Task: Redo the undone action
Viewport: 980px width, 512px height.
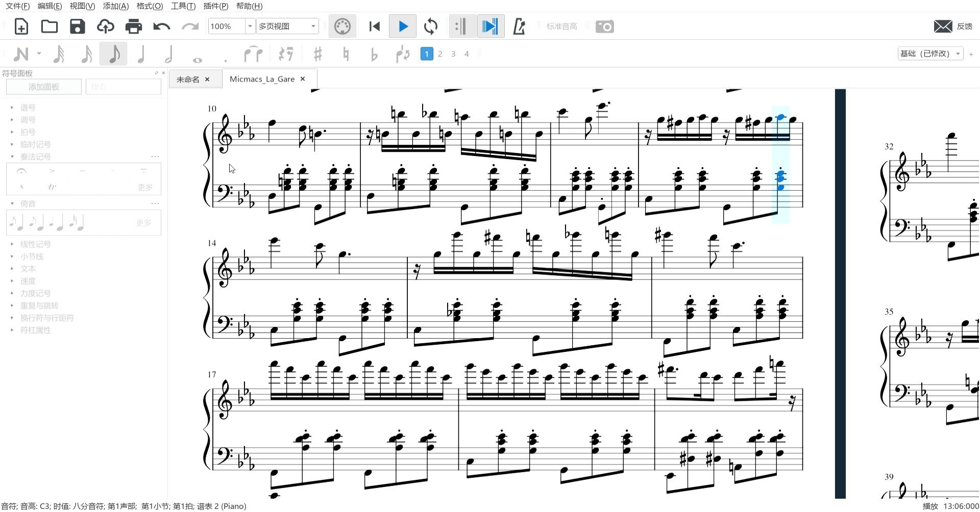Action: [x=190, y=27]
